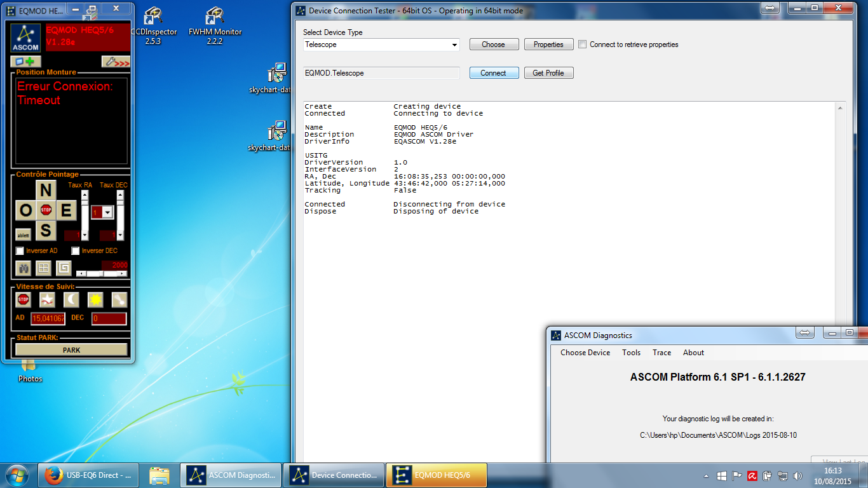The width and height of the screenshot is (868, 488).
Task: Click the volume speaker tray icon
Action: point(797,475)
